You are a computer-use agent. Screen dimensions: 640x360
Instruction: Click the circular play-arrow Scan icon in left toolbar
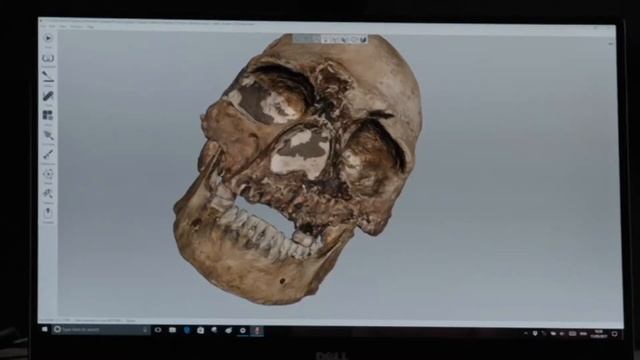[48, 38]
